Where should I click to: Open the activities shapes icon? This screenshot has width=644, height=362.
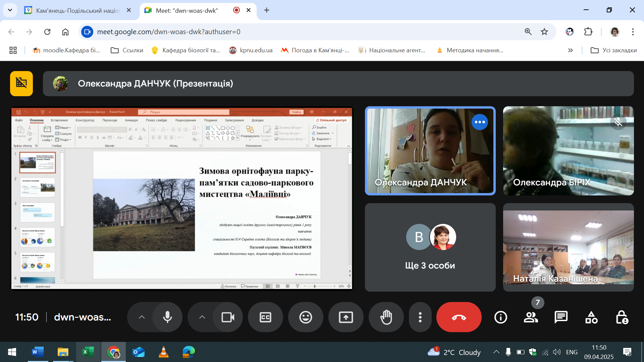(x=591, y=317)
